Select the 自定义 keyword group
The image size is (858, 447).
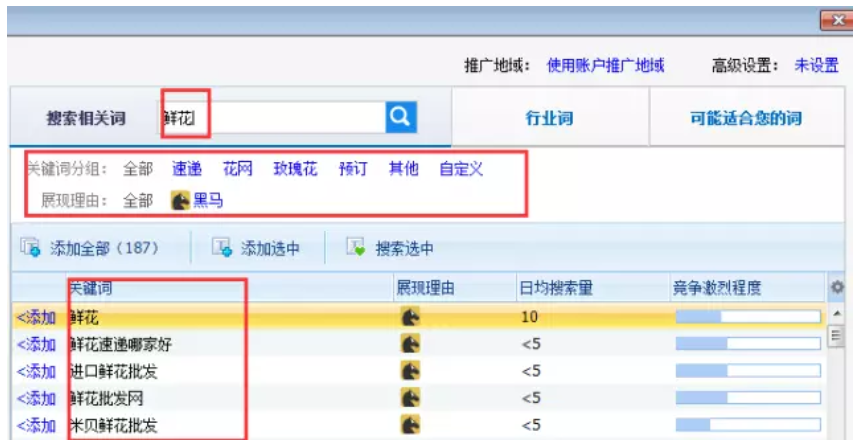point(461,169)
